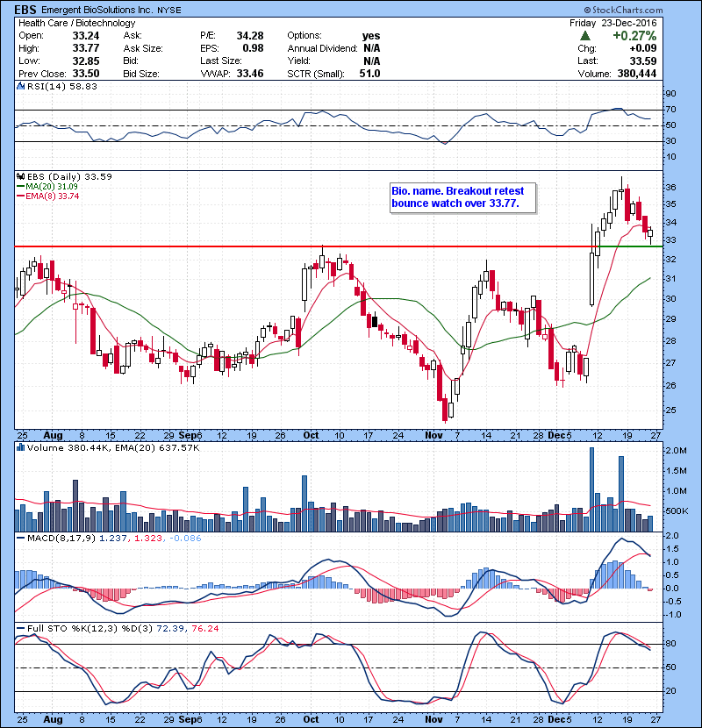
Task: Click the RSI(14) 58.83 label
Action: point(62,86)
